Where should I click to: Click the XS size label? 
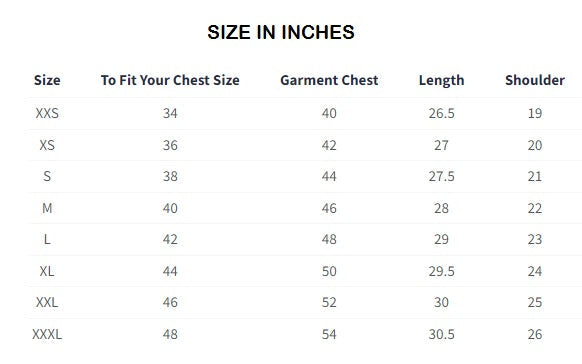click(x=47, y=145)
